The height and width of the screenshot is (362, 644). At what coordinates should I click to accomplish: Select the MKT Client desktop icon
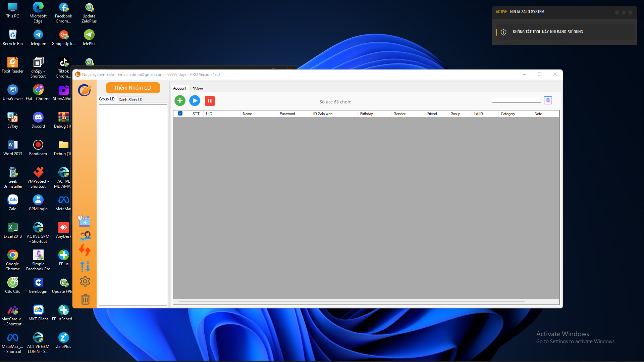coord(38,313)
